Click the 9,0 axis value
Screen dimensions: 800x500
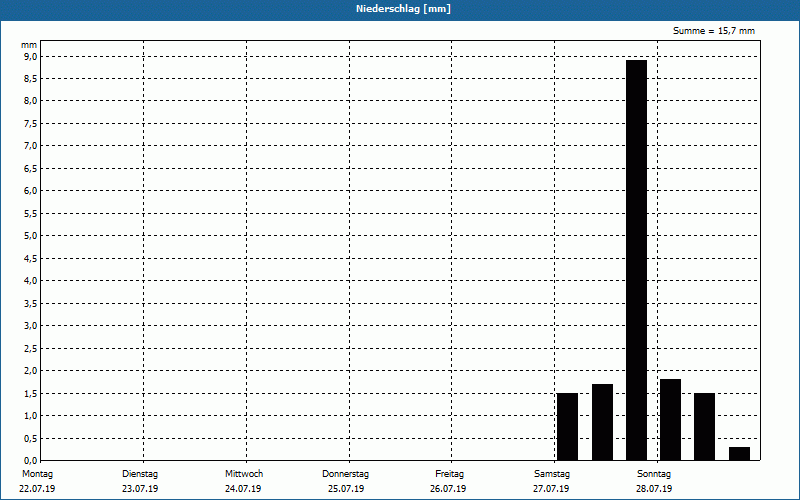(31, 56)
